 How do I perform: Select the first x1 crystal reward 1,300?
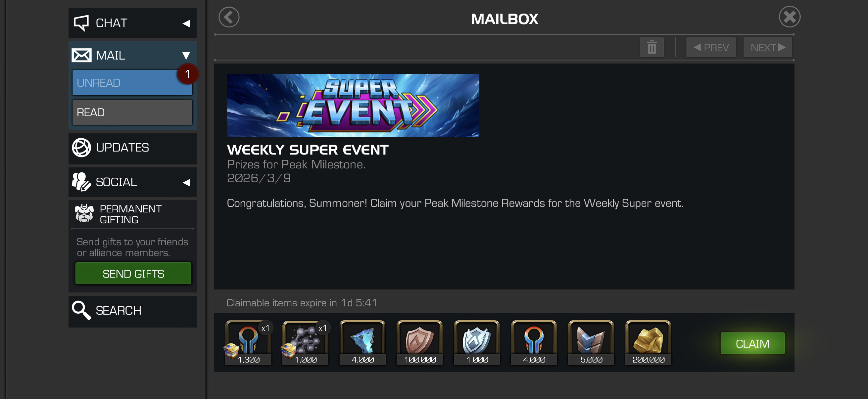248,343
